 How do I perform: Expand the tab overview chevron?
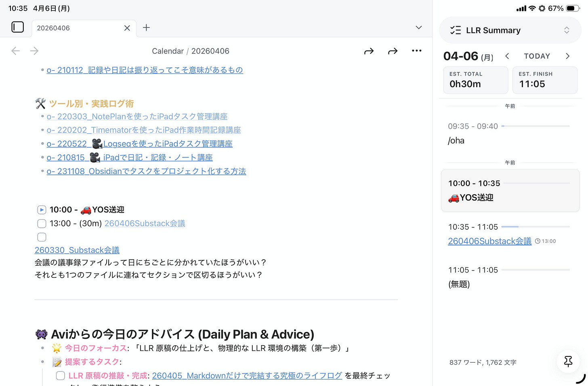tap(418, 27)
